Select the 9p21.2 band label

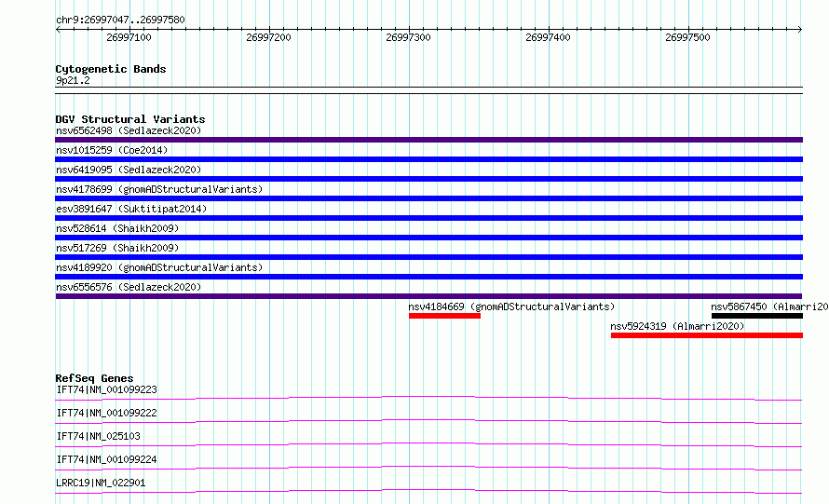click(x=73, y=80)
